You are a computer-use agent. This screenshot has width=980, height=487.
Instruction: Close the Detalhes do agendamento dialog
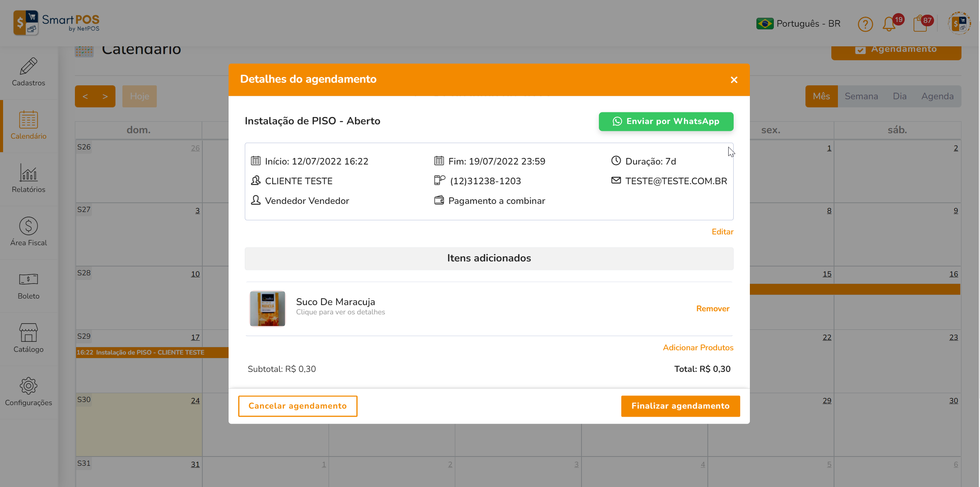click(734, 80)
